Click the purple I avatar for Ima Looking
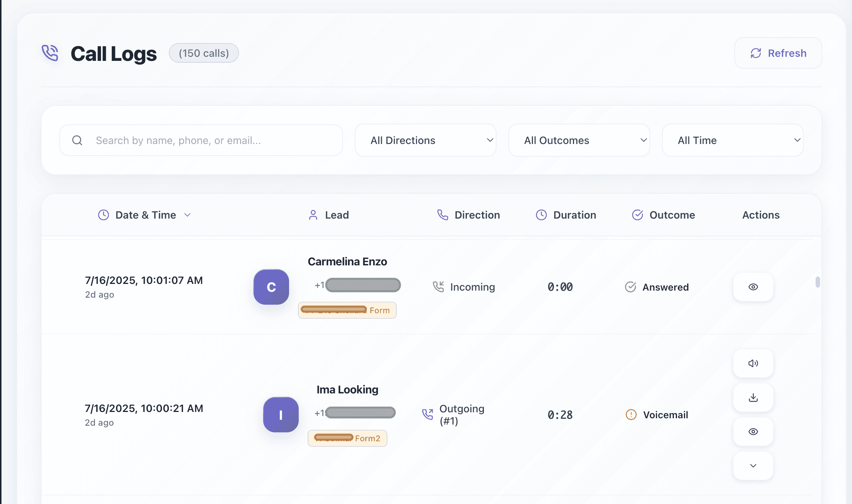 (281, 415)
